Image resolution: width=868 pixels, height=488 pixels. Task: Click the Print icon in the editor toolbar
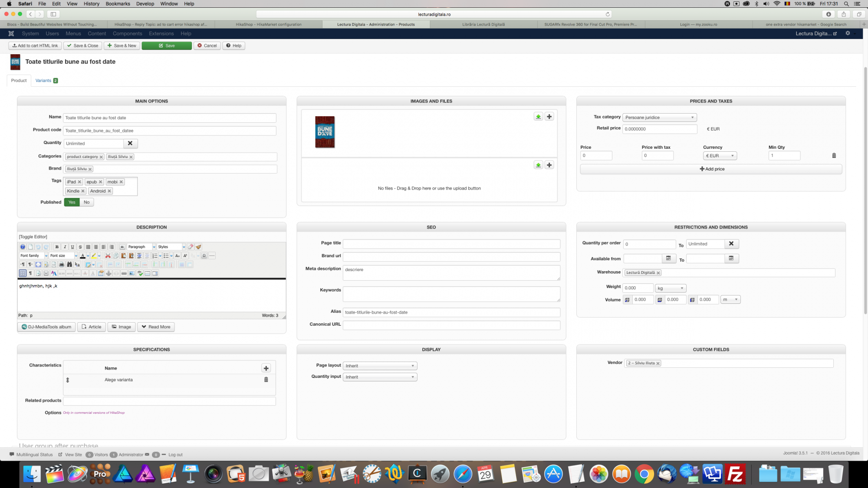[x=62, y=265]
